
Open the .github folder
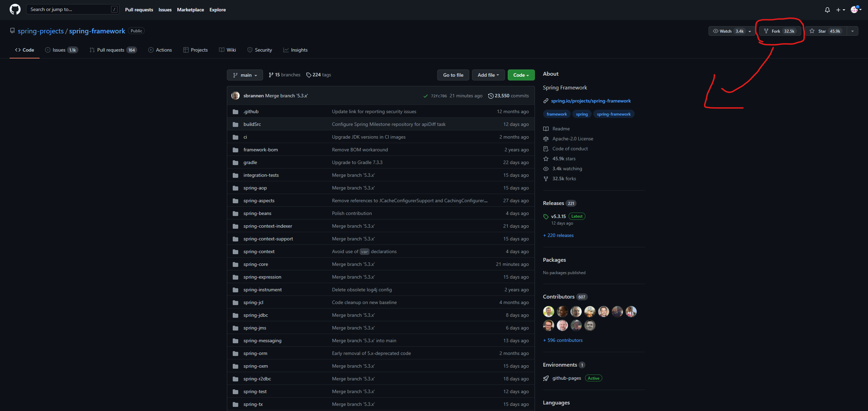tap(251, 111)
